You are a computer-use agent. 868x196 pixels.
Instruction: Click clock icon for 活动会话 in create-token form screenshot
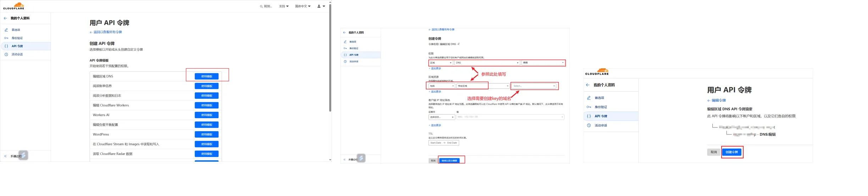coord(345,62)
